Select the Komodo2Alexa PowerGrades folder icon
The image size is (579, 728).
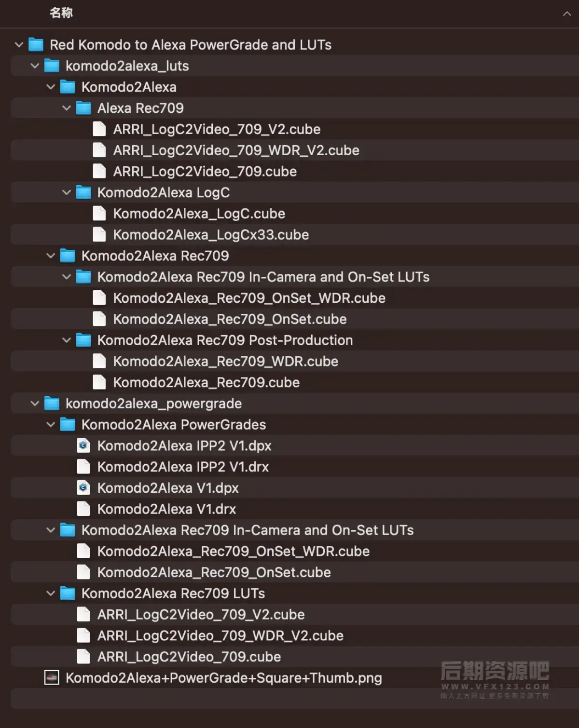68,425
